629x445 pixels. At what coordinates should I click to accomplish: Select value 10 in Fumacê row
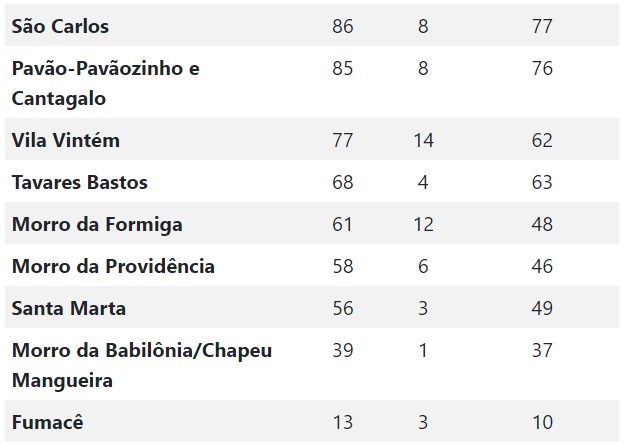point(542,422)
